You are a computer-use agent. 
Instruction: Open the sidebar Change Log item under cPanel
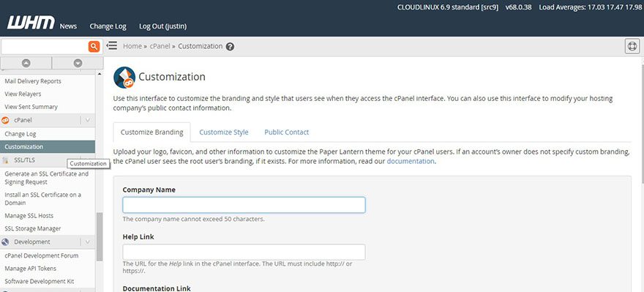[20, 134]
